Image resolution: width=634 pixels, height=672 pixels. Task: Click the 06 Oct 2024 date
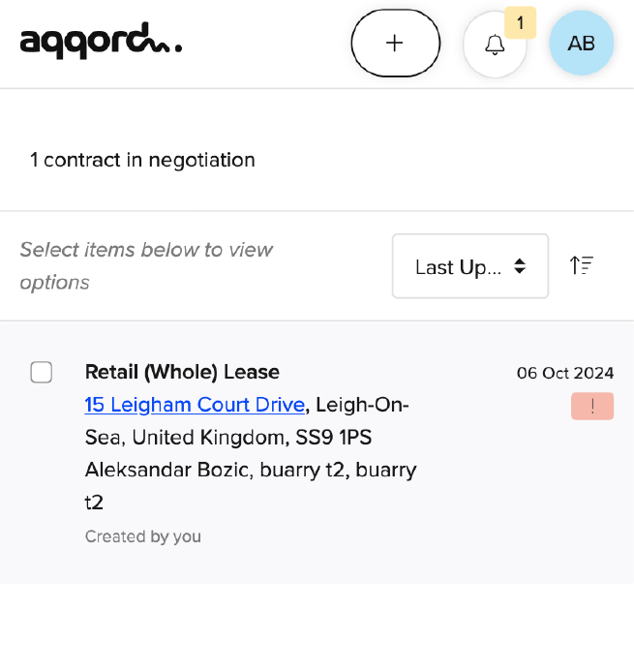coord(565,373)
